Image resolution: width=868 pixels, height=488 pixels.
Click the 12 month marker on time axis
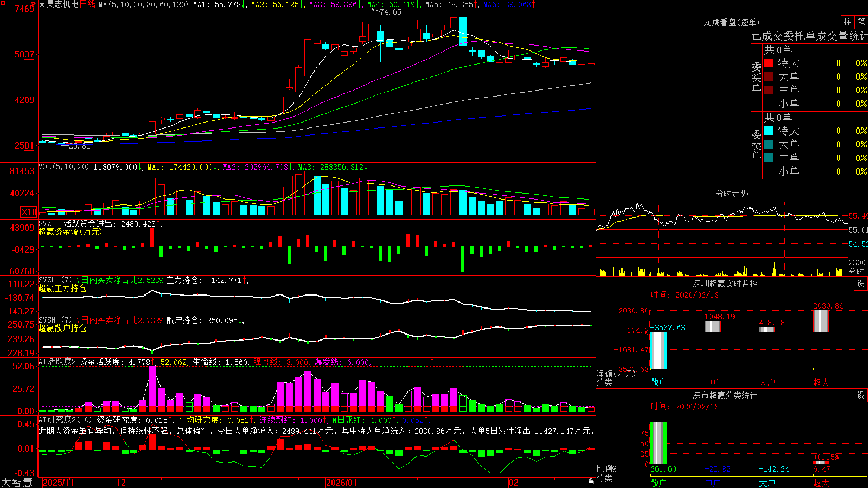[x=122, y=483]
